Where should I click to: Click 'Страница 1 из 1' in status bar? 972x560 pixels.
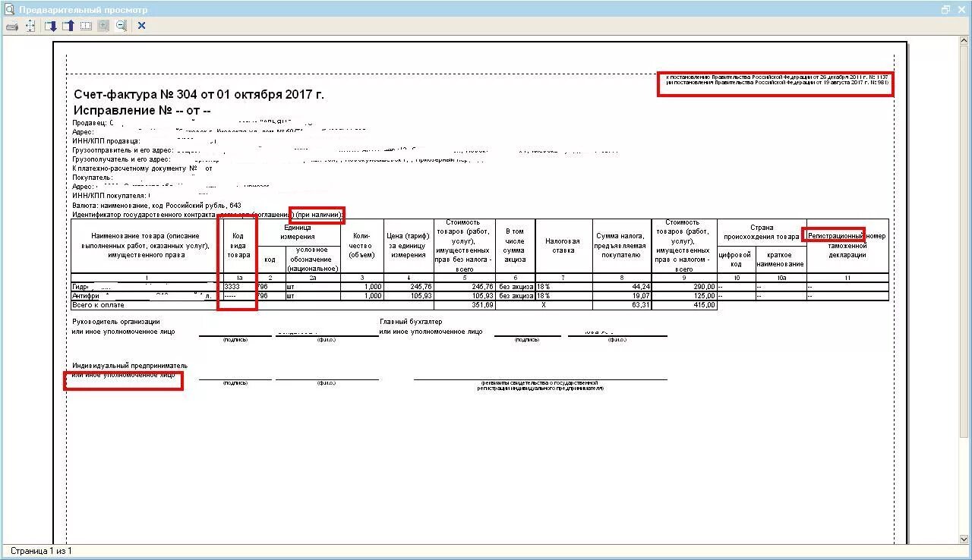click(x=41, y=551)
